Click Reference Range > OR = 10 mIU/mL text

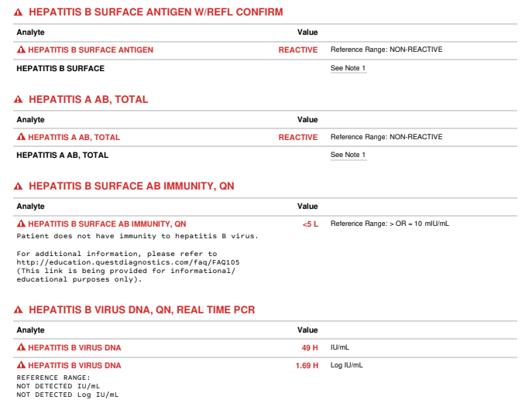390,224
